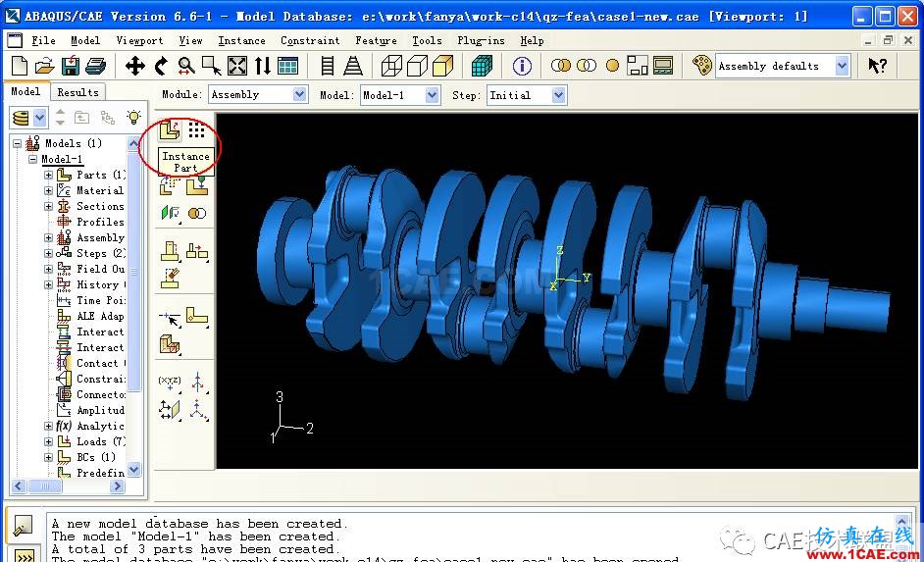Click the Create Datum CSYS tool
This screenshot has height=562, width=924.
(x=198, y=409)
